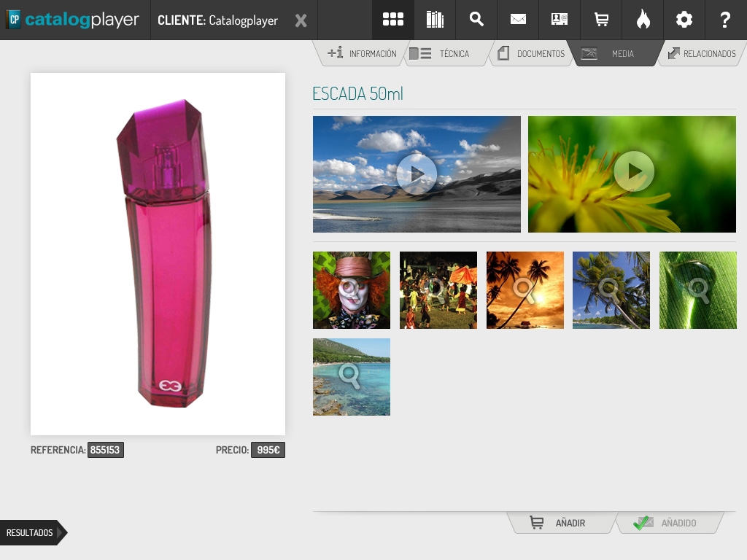Screen dimensions: 747x560
Task: Enlarge the blue sky palm tree thumbnail
Action: [x=611, y=290]
